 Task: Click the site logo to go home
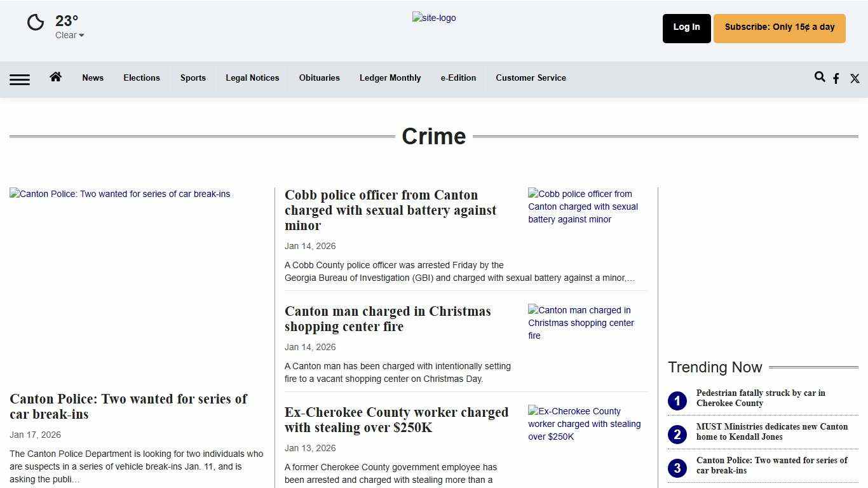434,18
